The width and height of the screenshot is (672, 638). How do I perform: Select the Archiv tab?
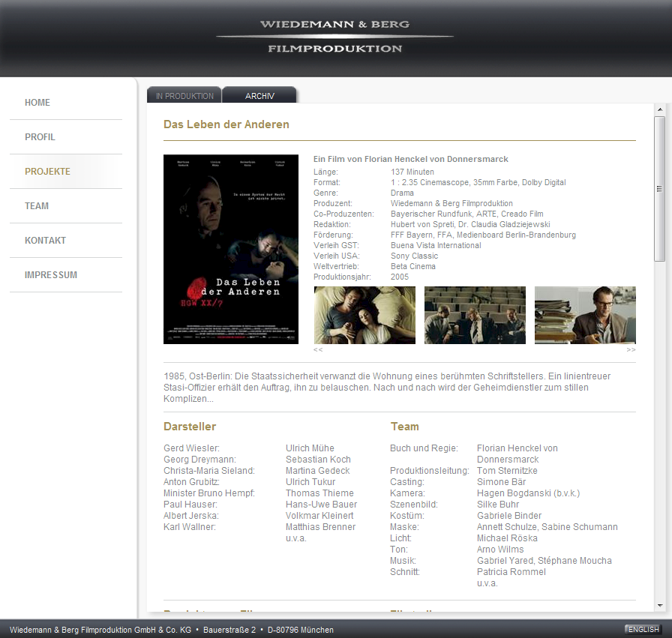pos(259,96)
